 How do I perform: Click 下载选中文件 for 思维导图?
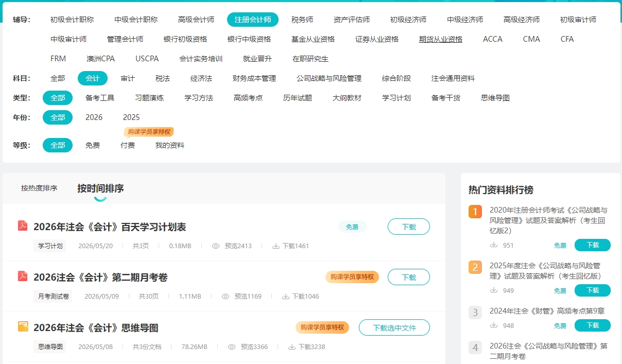point(394,327)
